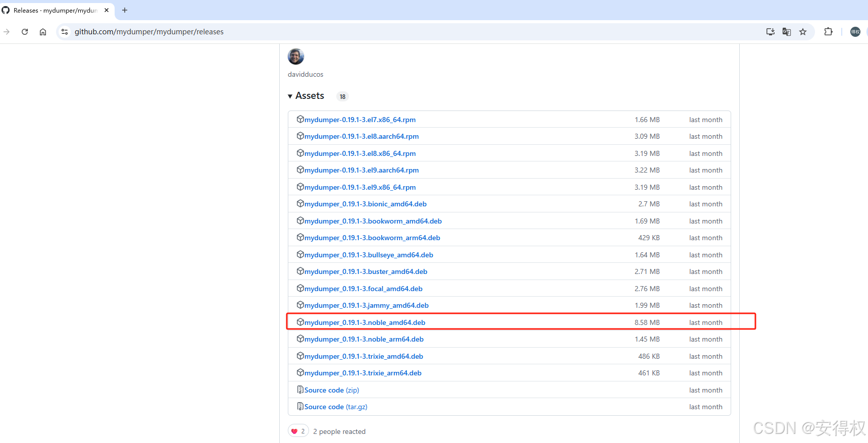
Task: Download mydumper_0.19.1-3.bullseye_amd64.deb
Action: pyautogui.click(x=369, y=255)
